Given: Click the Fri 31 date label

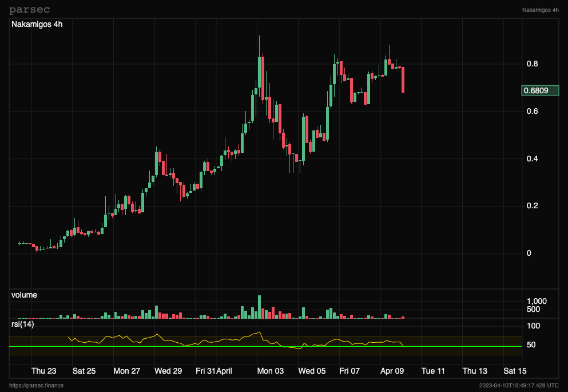Looking at the screenshot, I should (205, 371).
